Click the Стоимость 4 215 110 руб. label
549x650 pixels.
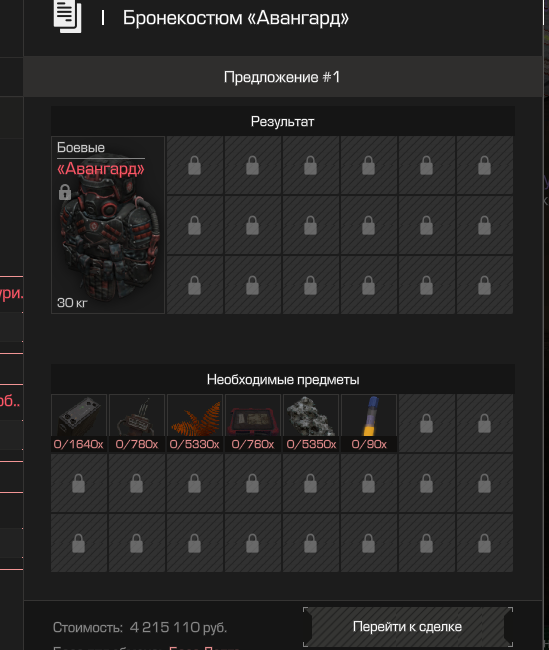click(x=140, y=627)
